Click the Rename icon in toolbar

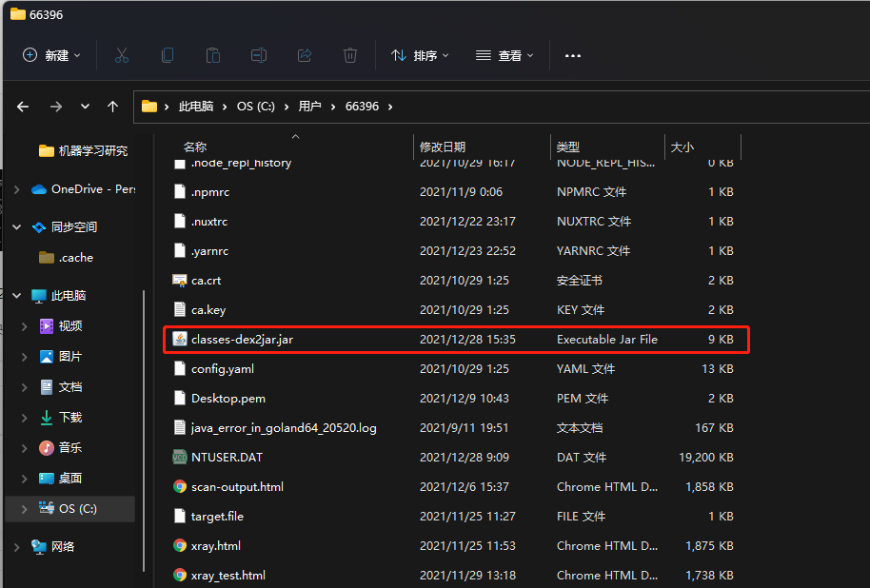coord(259,55)
